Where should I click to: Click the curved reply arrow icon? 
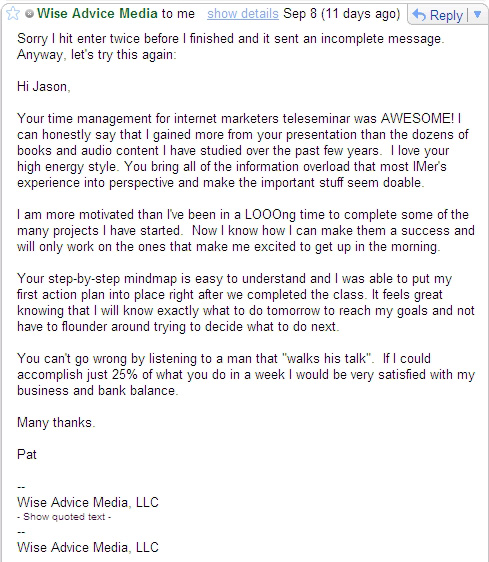pyautogui.click(x=419, y=15)
